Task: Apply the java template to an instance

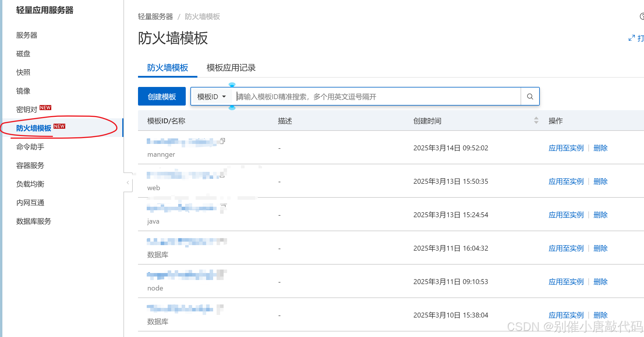Action: pos(566,215)
